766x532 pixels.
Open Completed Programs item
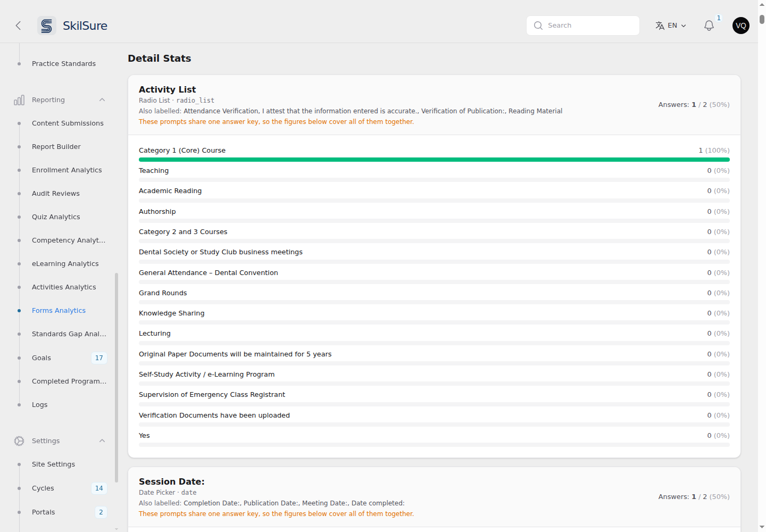(69, 381)
